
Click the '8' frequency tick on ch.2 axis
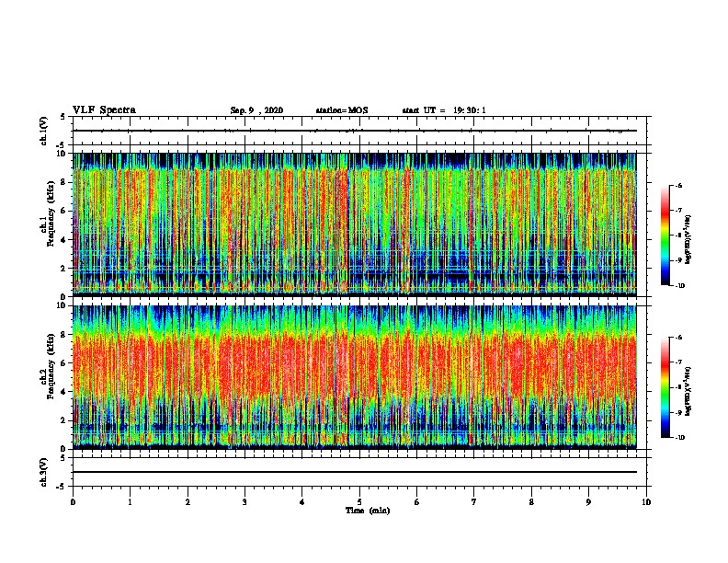pos(63,335)
